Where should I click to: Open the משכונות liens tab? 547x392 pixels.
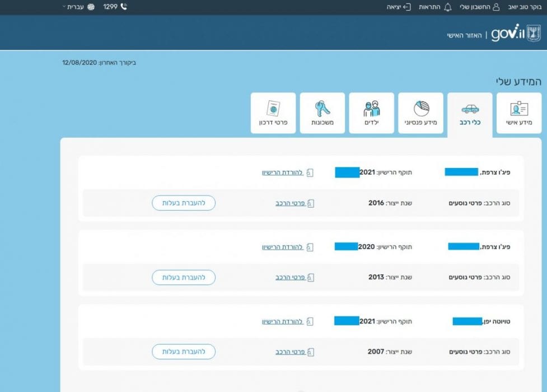click(322, 113)
